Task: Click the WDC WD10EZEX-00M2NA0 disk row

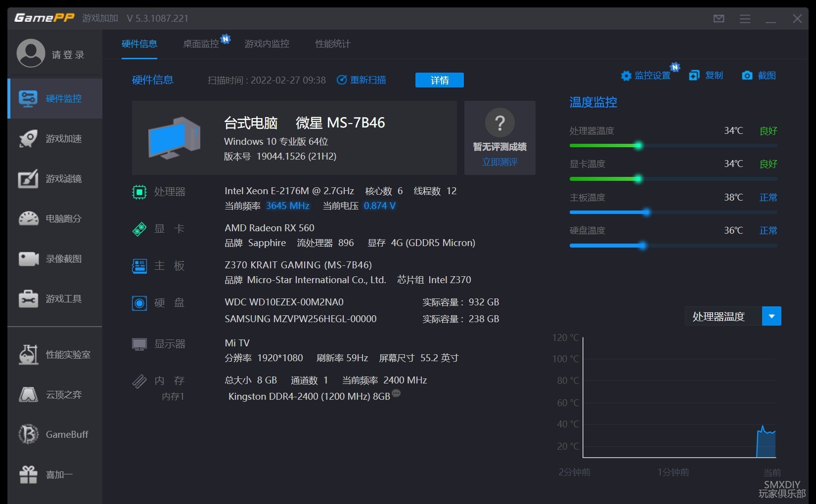Action: point(362,302)
